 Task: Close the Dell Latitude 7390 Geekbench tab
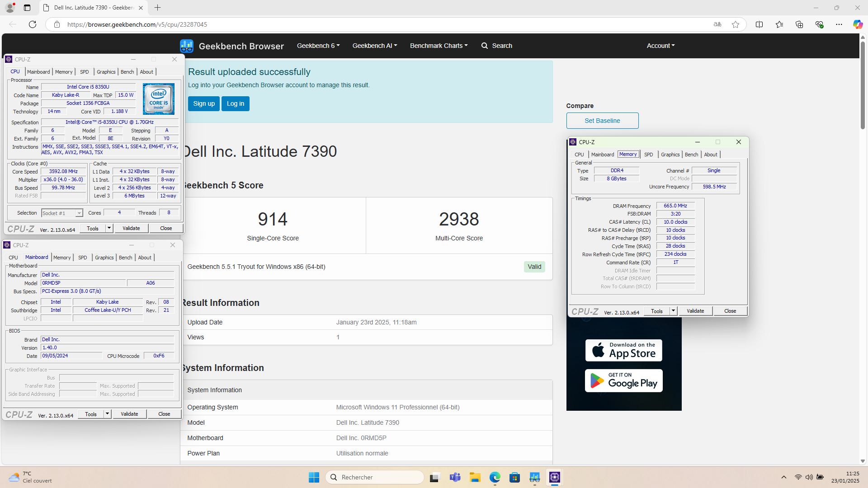141,8
